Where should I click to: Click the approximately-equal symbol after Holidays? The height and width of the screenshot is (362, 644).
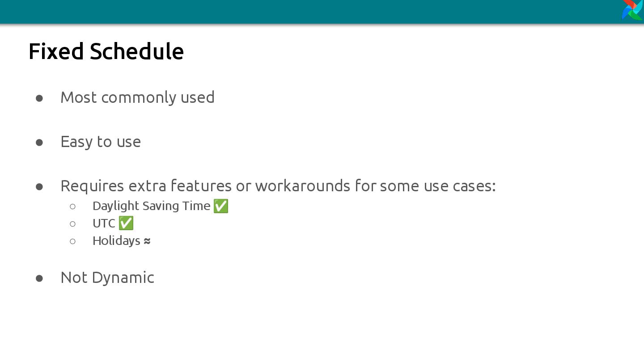[147, 241]
